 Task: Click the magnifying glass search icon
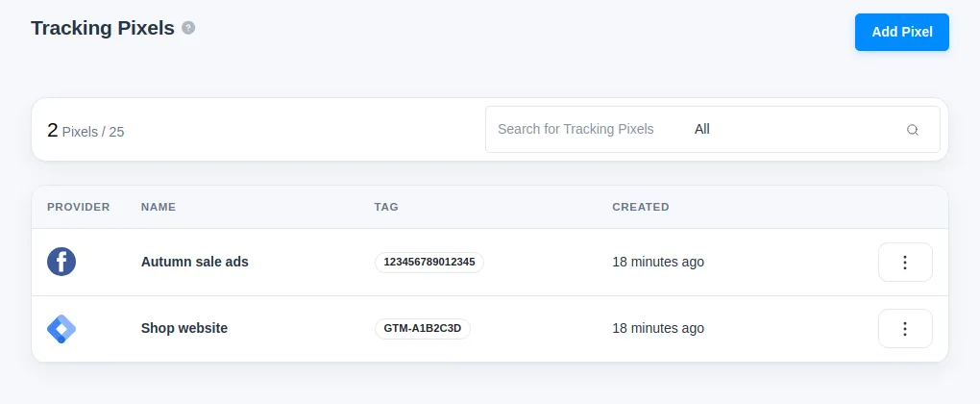pyautogui.click(x=913, y=130)
